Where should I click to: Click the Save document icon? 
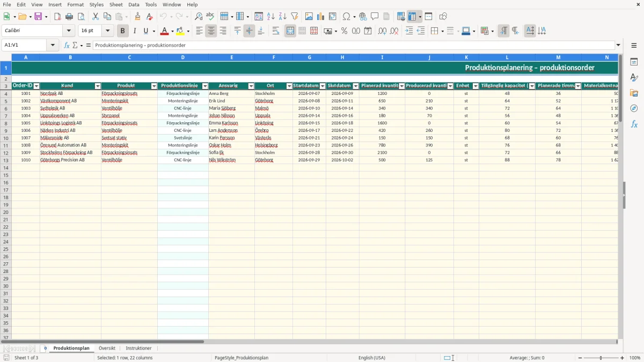pos(38,17)
